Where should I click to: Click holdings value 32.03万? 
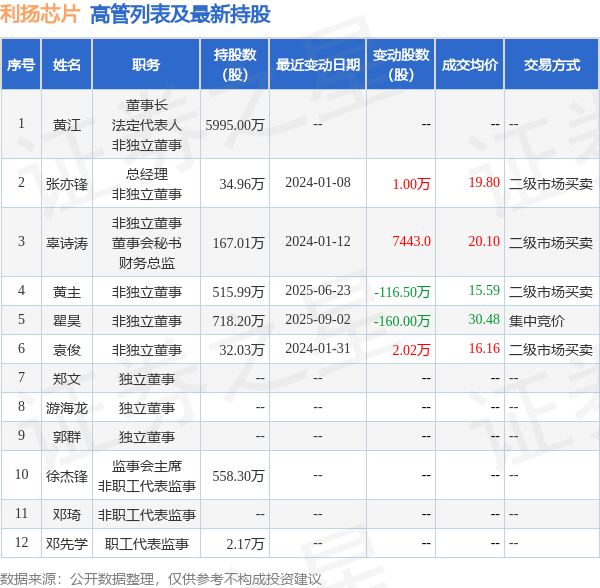pyautogui.click(x=241, y=350)
